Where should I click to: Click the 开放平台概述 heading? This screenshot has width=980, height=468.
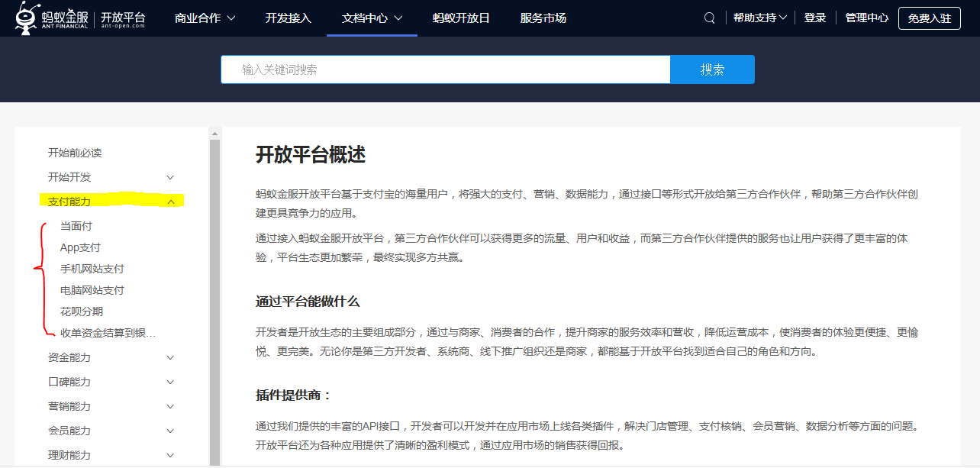coord(311,155)
